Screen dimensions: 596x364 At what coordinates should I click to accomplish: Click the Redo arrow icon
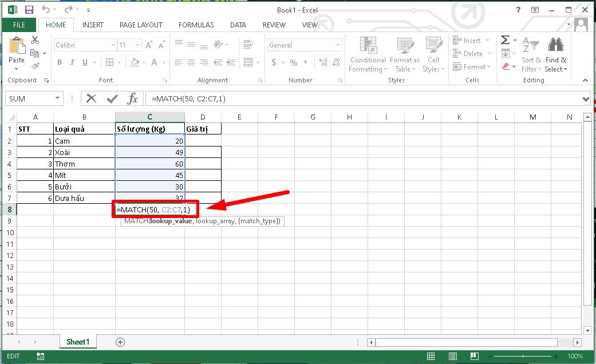click(x=69, y=10)
